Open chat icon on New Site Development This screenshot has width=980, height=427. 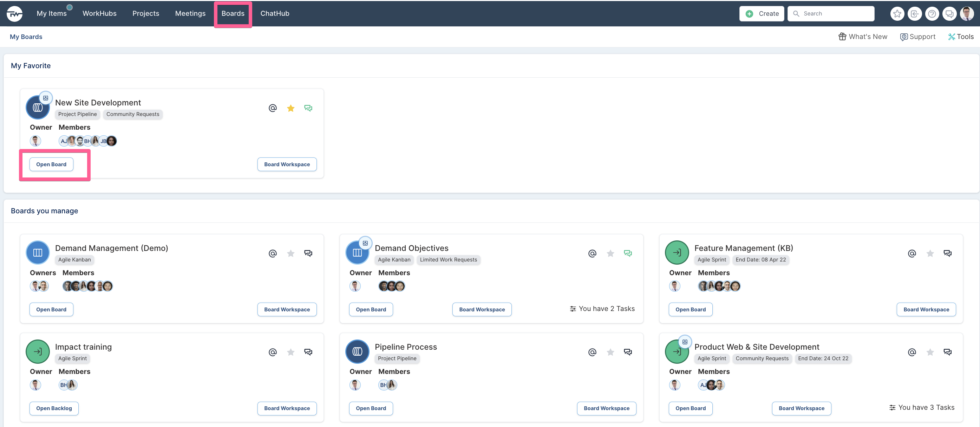pos(308,108)
